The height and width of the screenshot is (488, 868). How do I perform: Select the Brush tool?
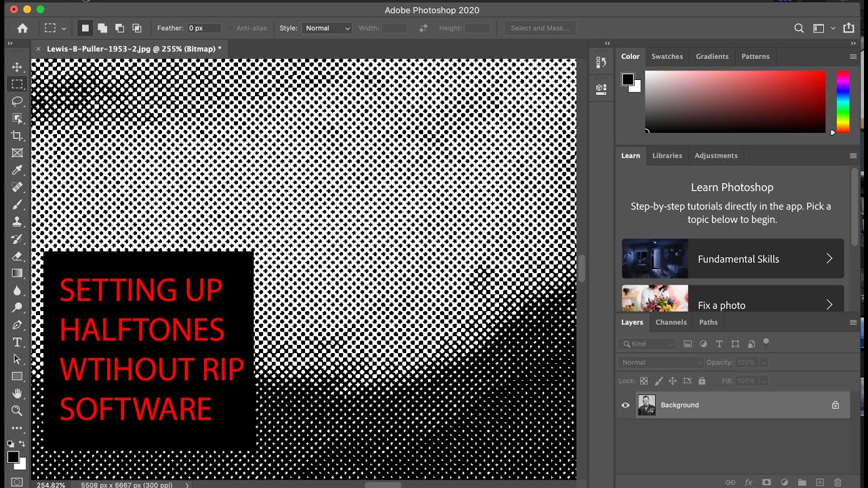click(x=17, y=205)
